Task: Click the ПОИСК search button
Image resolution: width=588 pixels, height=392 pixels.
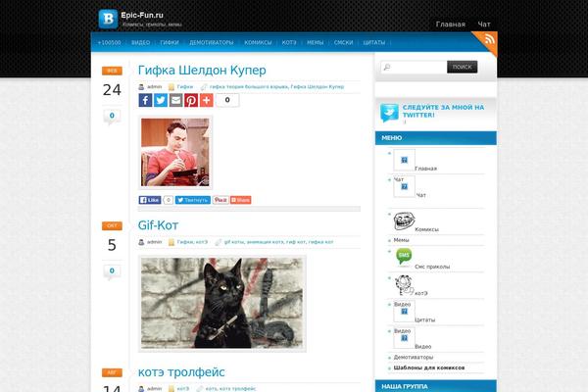Action: pyautogui.click(x=462, y=67)
